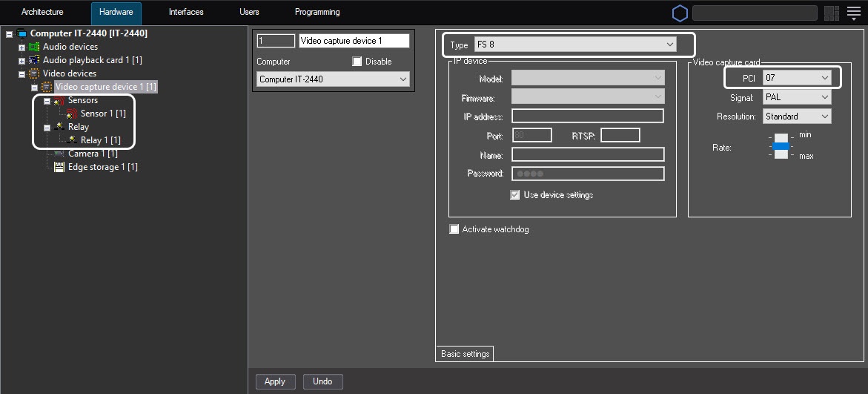
Task: Check Activate watchdog option
Action: (454, 229)
